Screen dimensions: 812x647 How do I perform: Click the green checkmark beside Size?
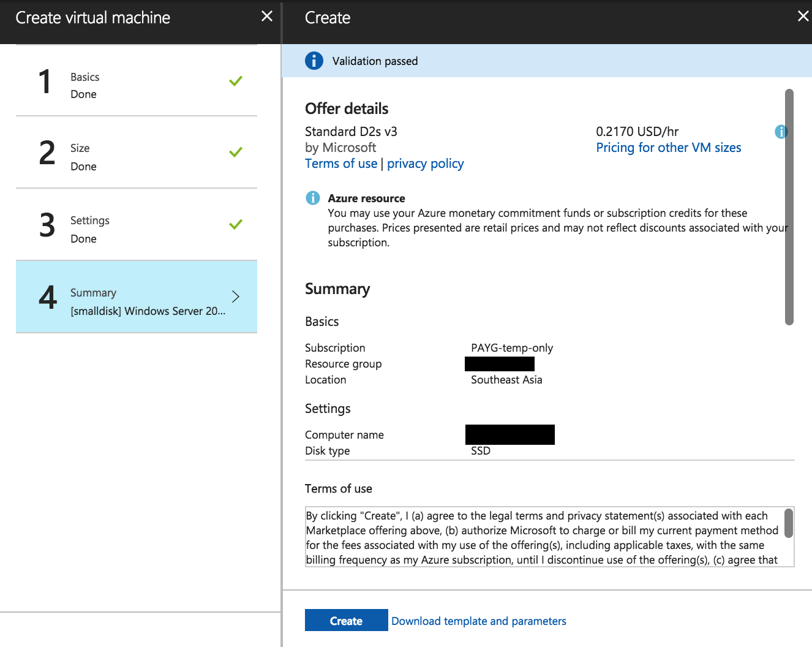point(236,152)
